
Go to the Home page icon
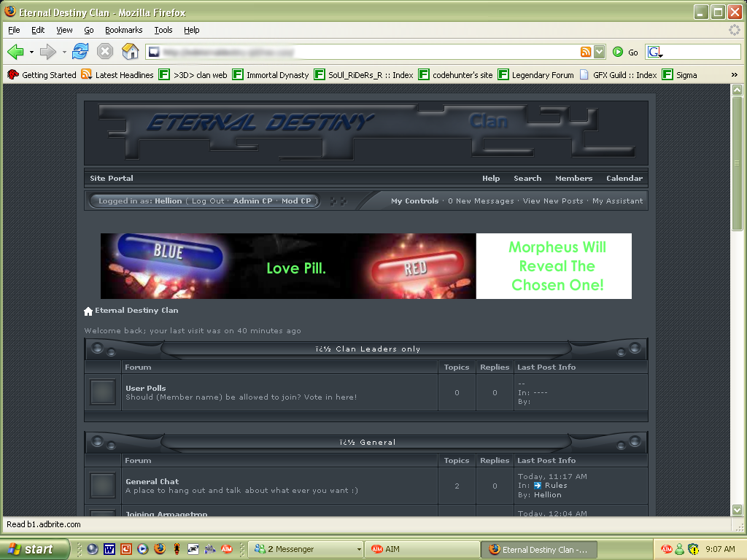(x=130, y=51)
